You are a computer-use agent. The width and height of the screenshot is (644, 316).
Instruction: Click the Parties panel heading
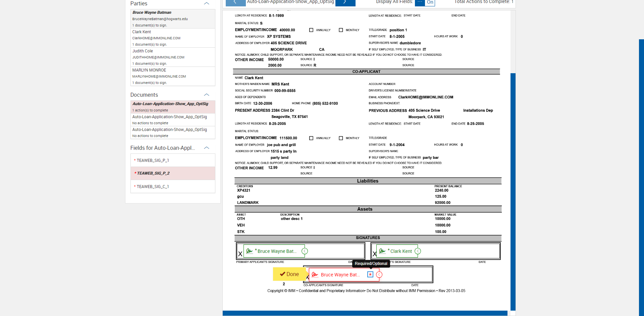(139, 3)
